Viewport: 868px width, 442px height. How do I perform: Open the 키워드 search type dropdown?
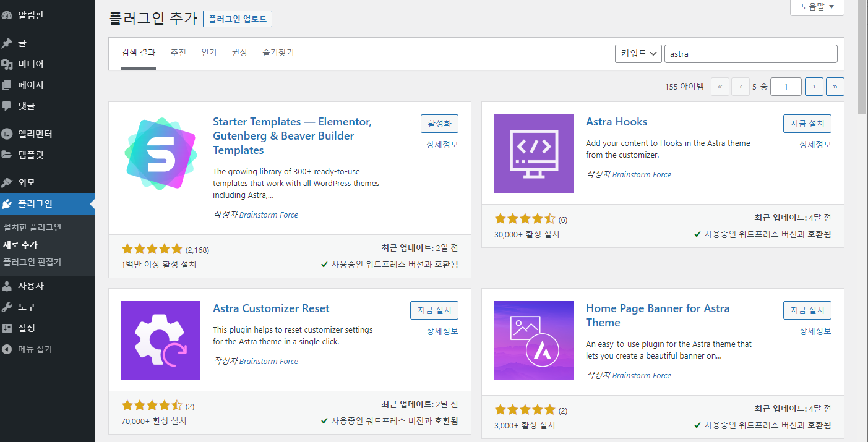pos(638,54)
